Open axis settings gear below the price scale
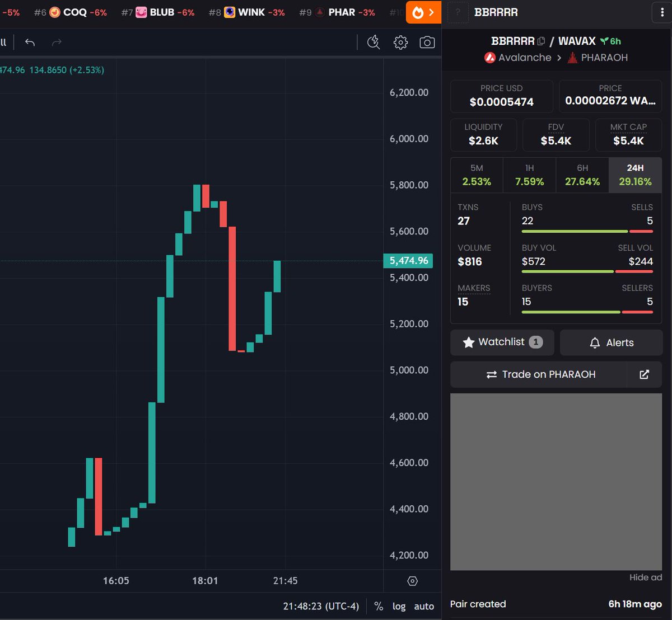This screenshot has height=620, width=672. coord(413,581)
